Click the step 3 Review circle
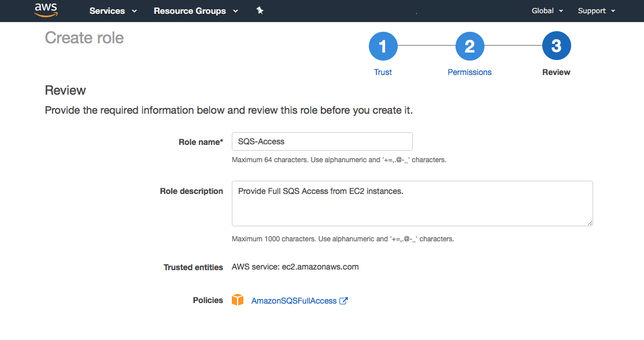The width and height of the screenshot is (644, 340). [x=556, y=46]
